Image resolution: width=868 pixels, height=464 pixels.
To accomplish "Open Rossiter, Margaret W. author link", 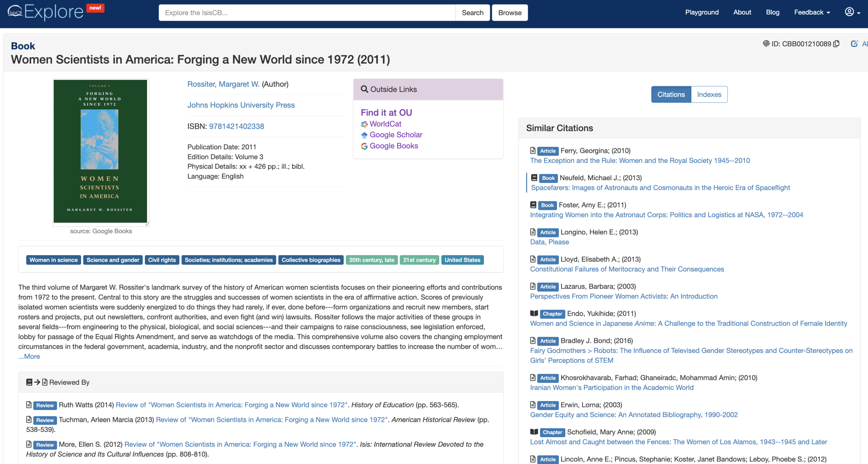I will (x=223, y=84).
